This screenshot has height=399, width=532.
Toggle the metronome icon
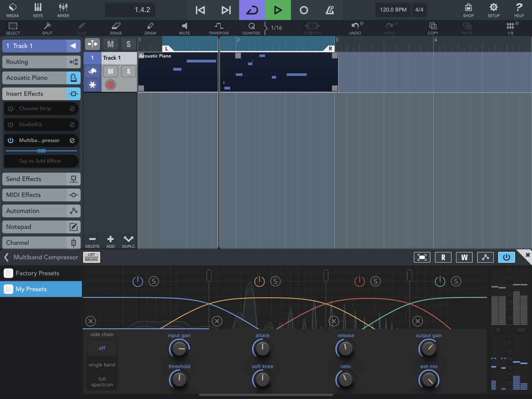(x=330, y=10)
